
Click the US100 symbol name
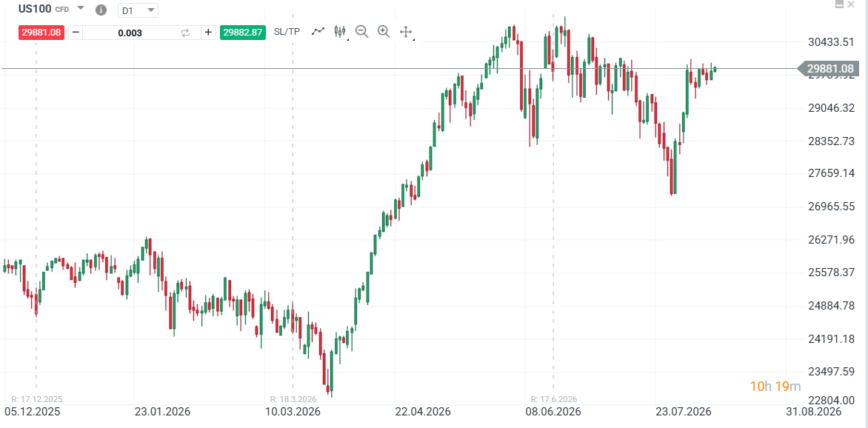(x=35, y=8)
